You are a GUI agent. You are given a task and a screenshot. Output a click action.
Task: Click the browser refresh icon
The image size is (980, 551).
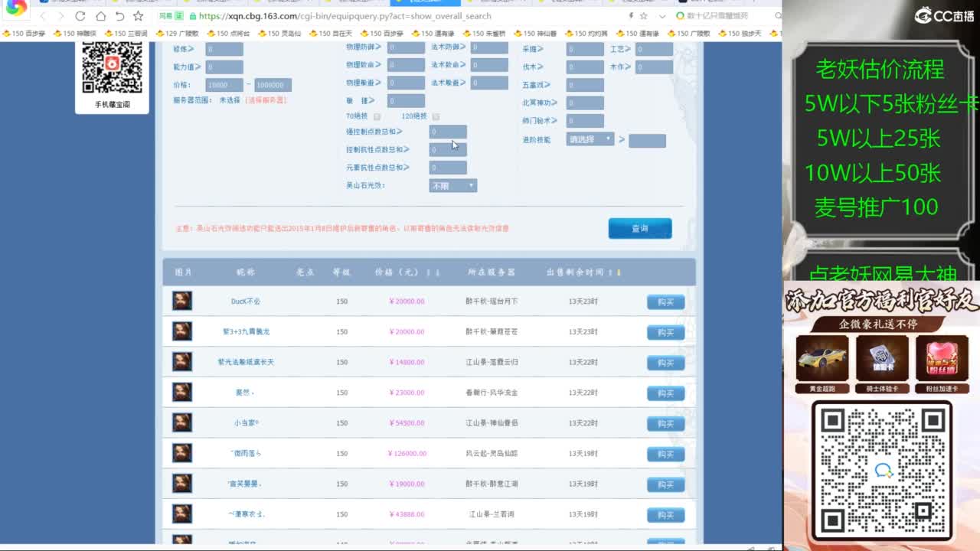[80, 16]
